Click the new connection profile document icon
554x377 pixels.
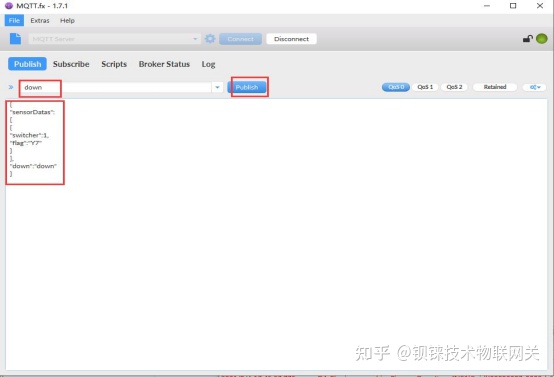pos(15,39)
